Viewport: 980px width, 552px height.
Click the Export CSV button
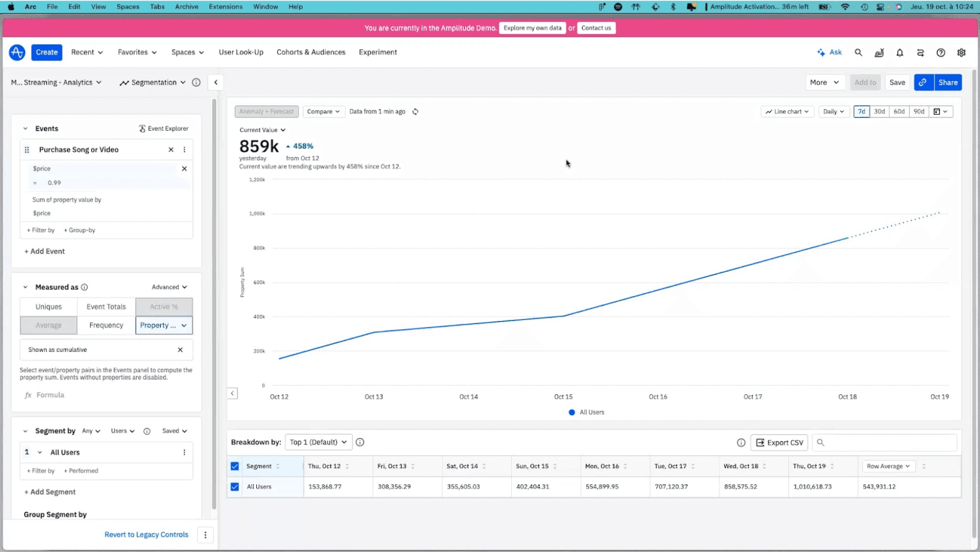coord(779,442)
